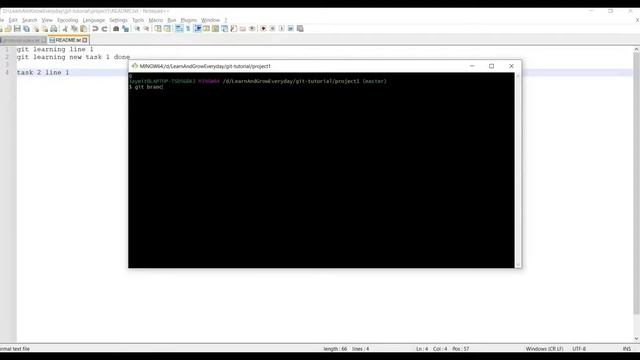The height and width of the screenshot is (360, 640).
Task: Undo the last edit with the Undo arrow
Action: 95,29
